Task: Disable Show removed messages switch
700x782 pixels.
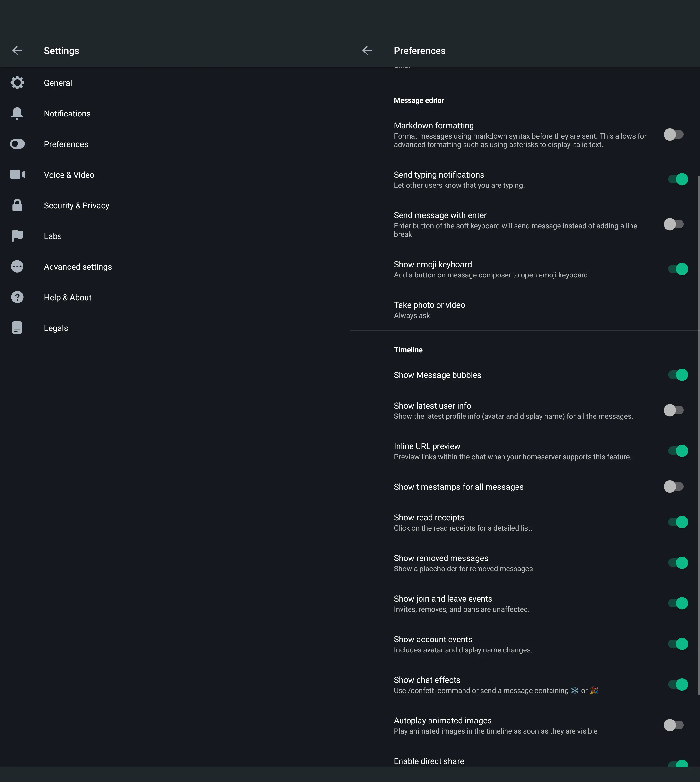Action: coord(678,563)
